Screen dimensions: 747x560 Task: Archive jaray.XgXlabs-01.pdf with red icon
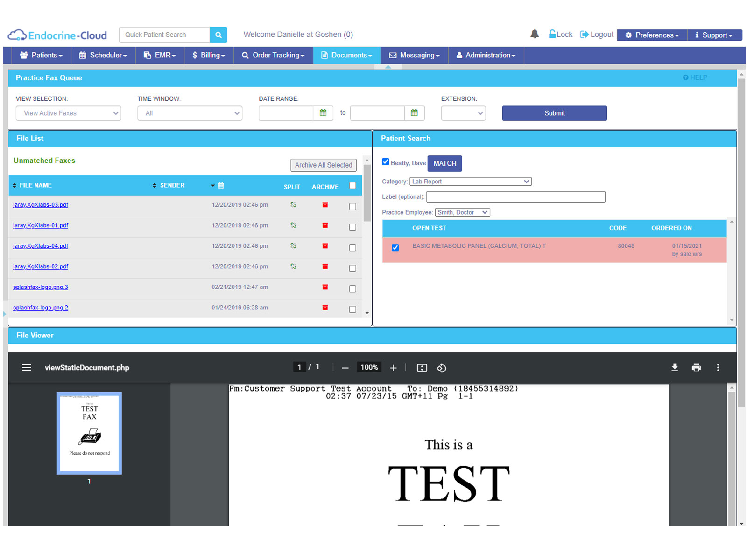(x=325, y=225)
